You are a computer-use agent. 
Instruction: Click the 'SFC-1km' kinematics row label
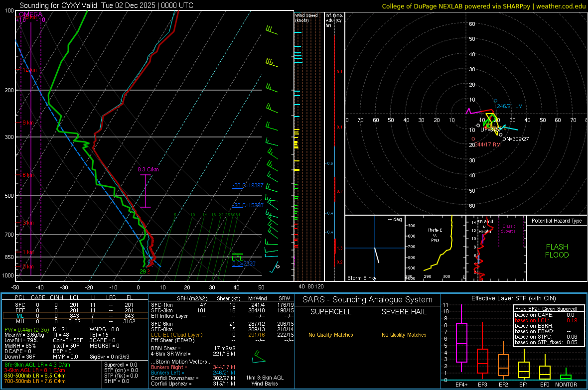(x=162, y=305)
